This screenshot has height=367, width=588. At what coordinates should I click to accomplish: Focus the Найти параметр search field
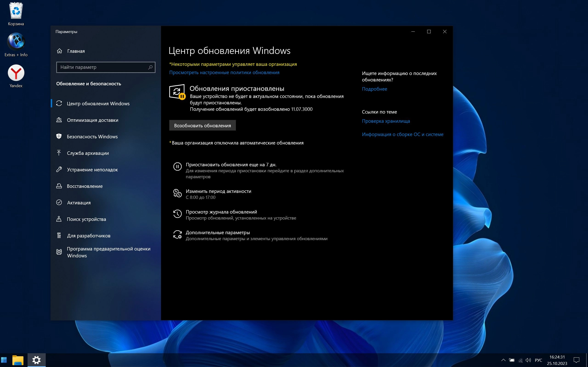[102, 67]
